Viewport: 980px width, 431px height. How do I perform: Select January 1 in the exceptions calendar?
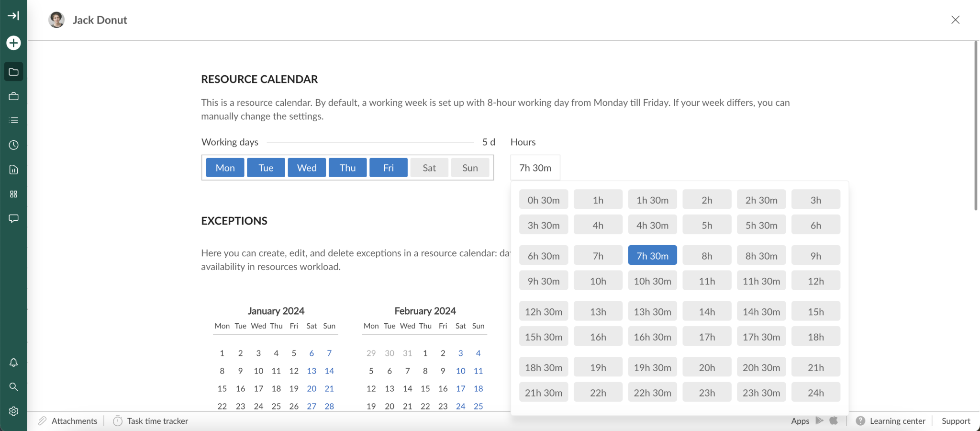coord(222,353)
